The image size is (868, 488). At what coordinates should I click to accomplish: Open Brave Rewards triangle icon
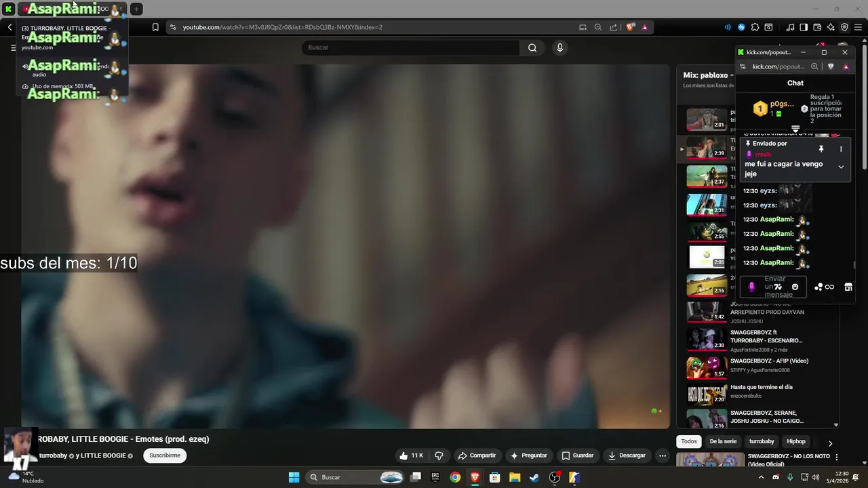point(644,27)
